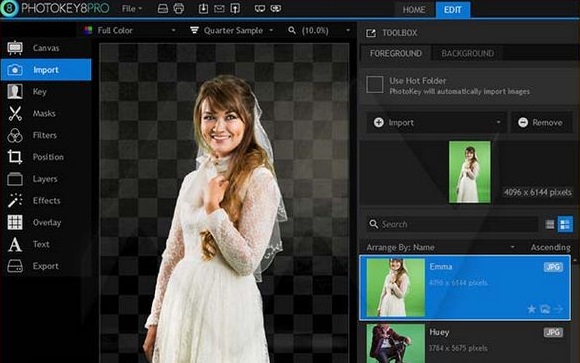This screenshot has height=363, width=580.
Task: Click the arrow icon on Emma row
Action: coord(558,309)
